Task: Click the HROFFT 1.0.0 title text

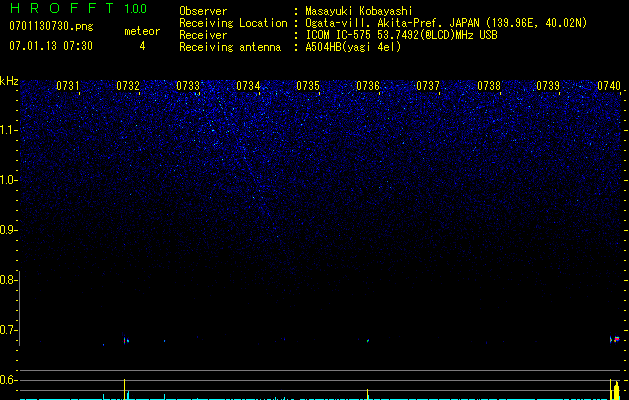Action: point(78,8)
